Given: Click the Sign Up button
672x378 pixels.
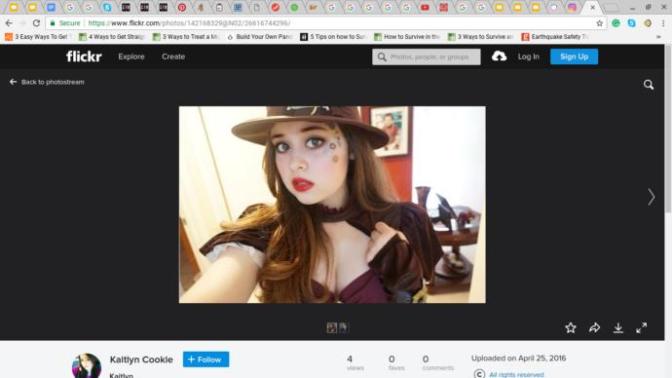Looking at the screenshot, I should point(574,57).
